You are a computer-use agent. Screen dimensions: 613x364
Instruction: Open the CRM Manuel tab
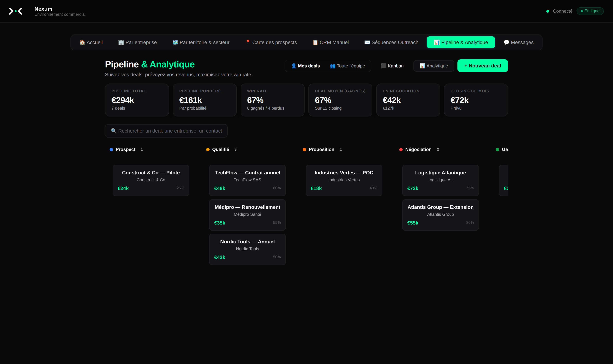click(x=330, y=42)
